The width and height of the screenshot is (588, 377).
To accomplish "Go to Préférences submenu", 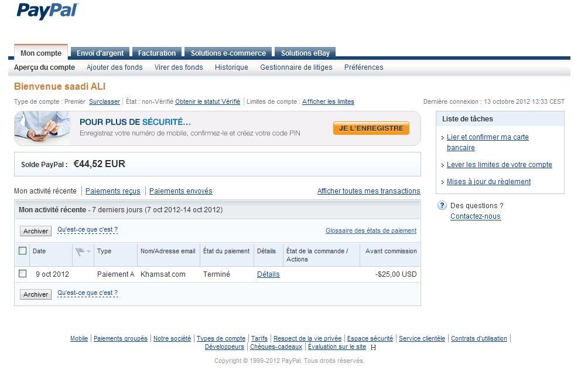I will coord(364,67).
